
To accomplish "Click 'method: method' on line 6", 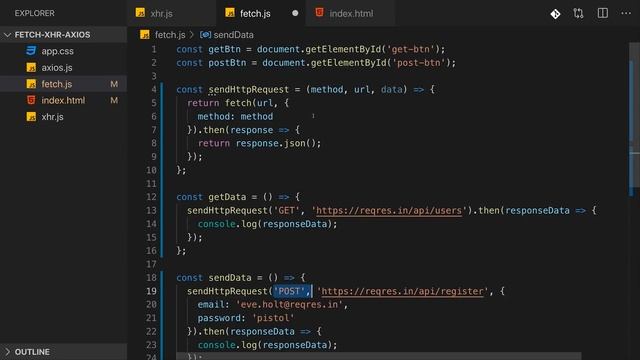I will tap(235, 117).
